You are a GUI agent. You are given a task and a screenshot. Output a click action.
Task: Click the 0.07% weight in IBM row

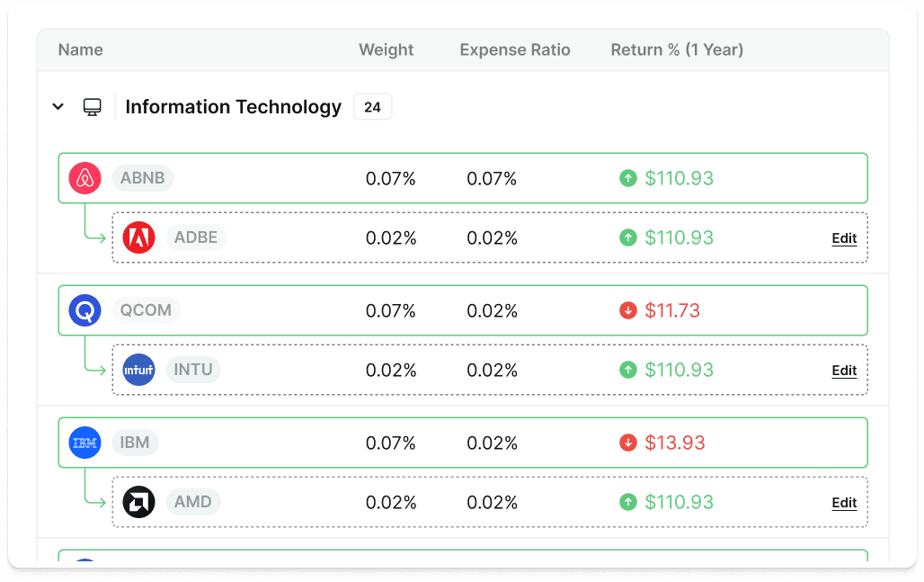391,443
